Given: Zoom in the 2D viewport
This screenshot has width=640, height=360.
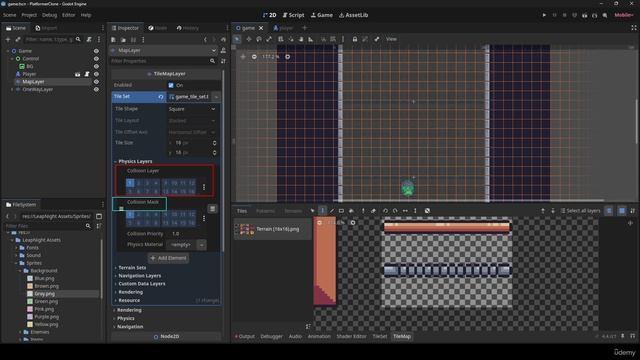Looking at the screenshot, I should (287, 57).
